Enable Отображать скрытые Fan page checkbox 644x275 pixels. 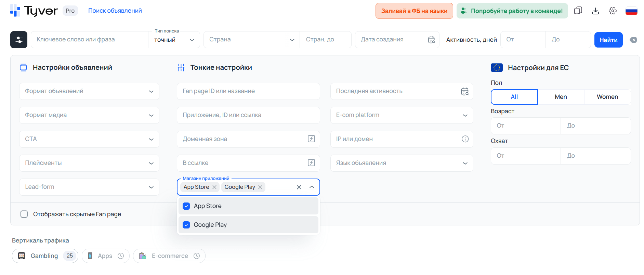[24, 214]
